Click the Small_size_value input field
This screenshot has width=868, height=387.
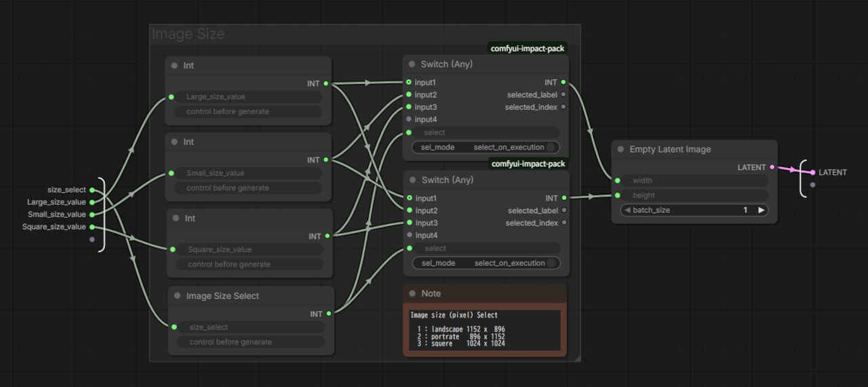[x=248, y=174]
